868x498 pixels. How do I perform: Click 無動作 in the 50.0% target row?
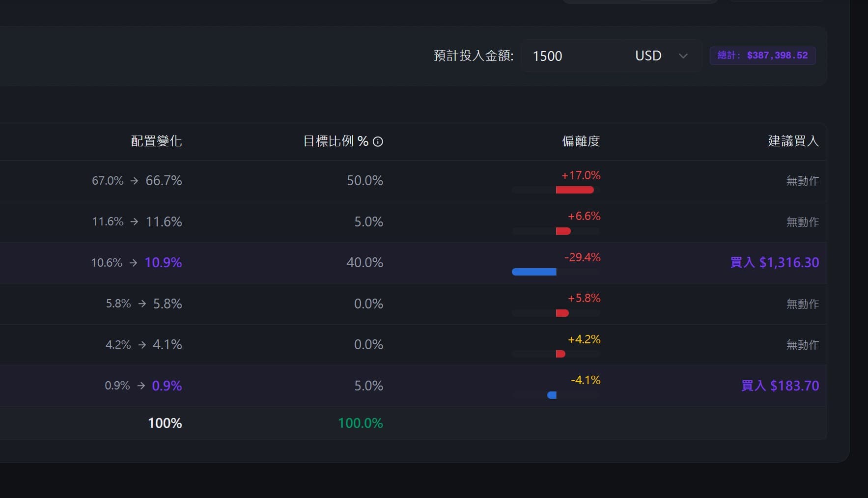pyautogui.click(x=803, y=181)
